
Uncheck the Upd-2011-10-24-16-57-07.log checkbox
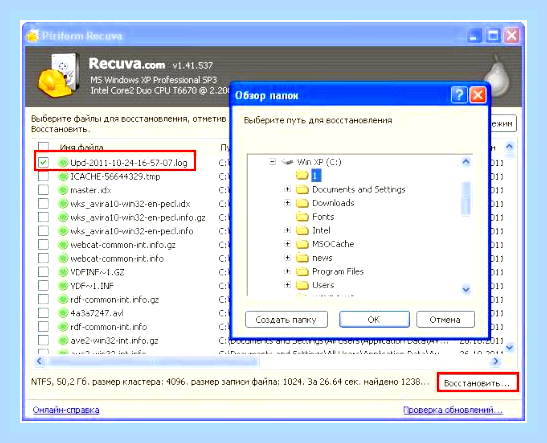coord(43,163)
